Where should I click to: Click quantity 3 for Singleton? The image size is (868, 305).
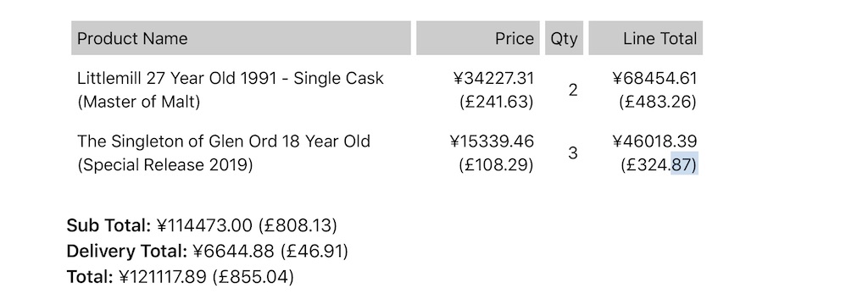(x=573, y=153)
